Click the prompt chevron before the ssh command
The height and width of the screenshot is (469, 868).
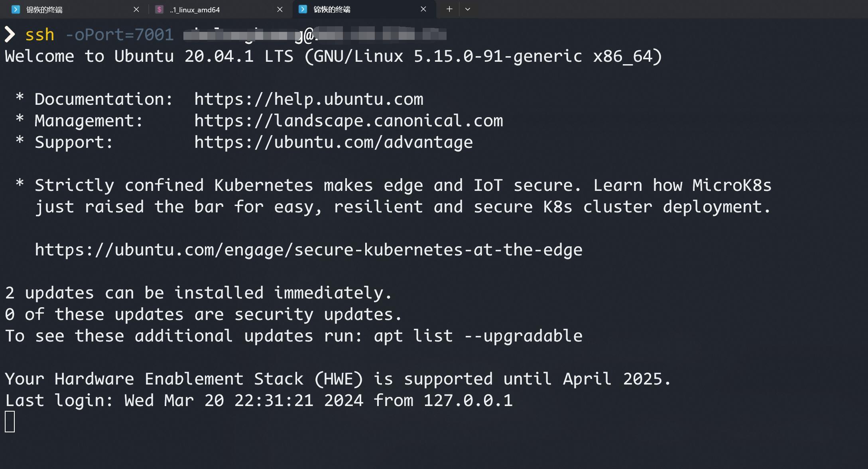[x=10, y=35]
